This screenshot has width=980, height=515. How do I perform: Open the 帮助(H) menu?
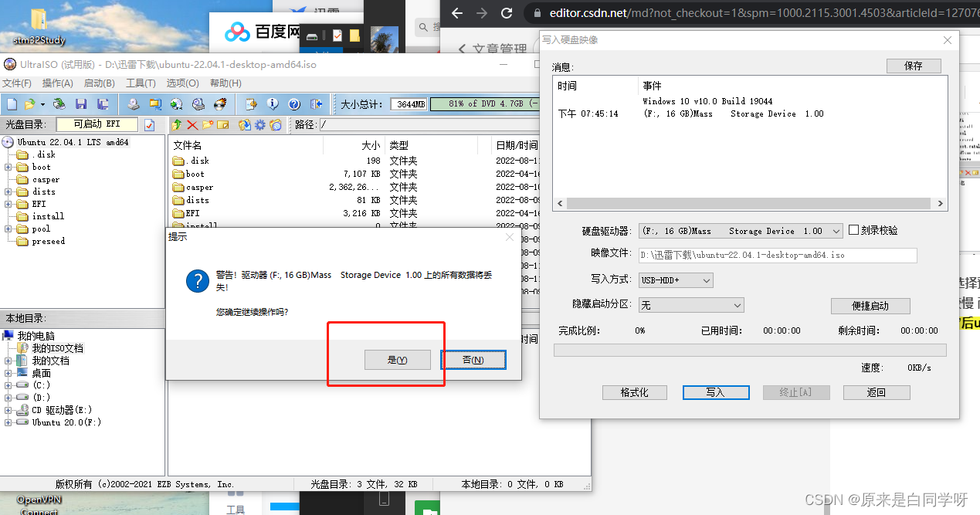(226, 83)
